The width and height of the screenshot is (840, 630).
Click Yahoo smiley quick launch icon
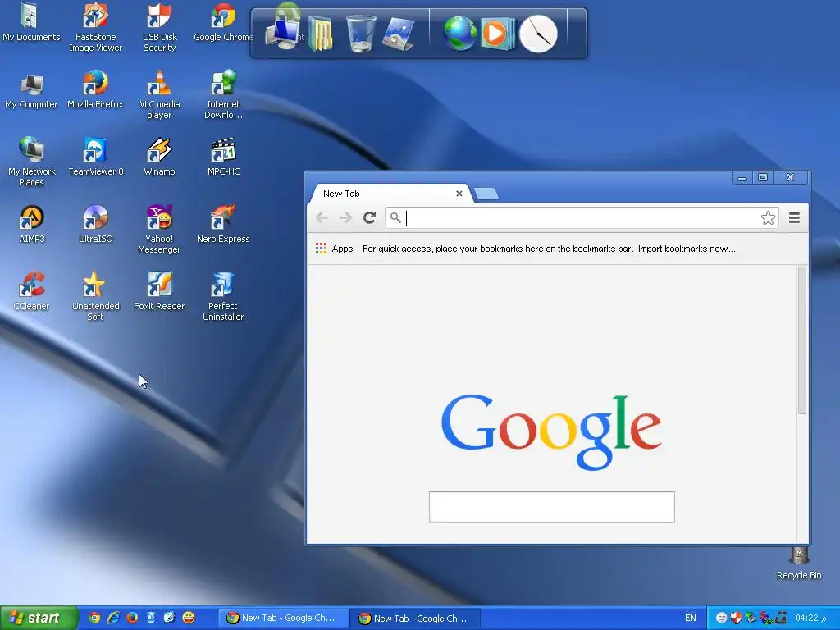(x=189, y=618)
